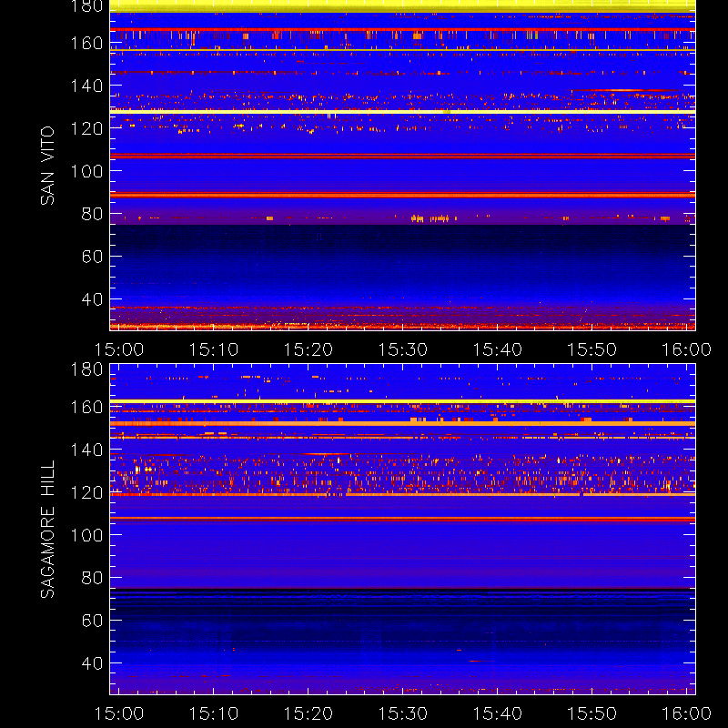
Task: Click 15:50 under the Sagamore Hill spectrogram
Action: coord(592,713)
